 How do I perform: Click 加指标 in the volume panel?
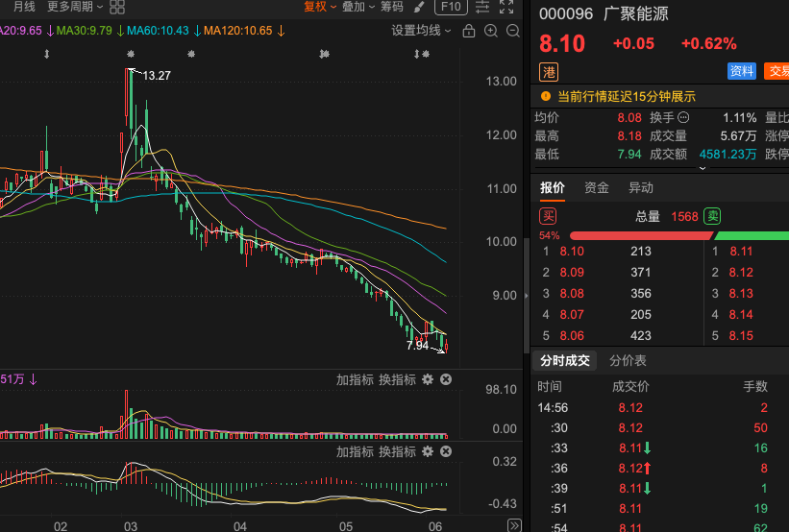coord(355,379)
